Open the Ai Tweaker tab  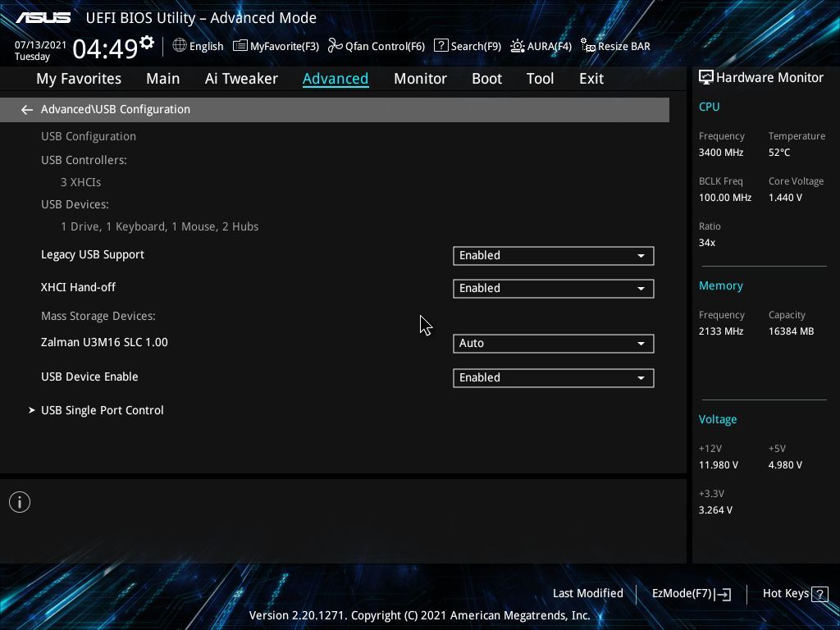pyautogui.click(x=241, y=79)
